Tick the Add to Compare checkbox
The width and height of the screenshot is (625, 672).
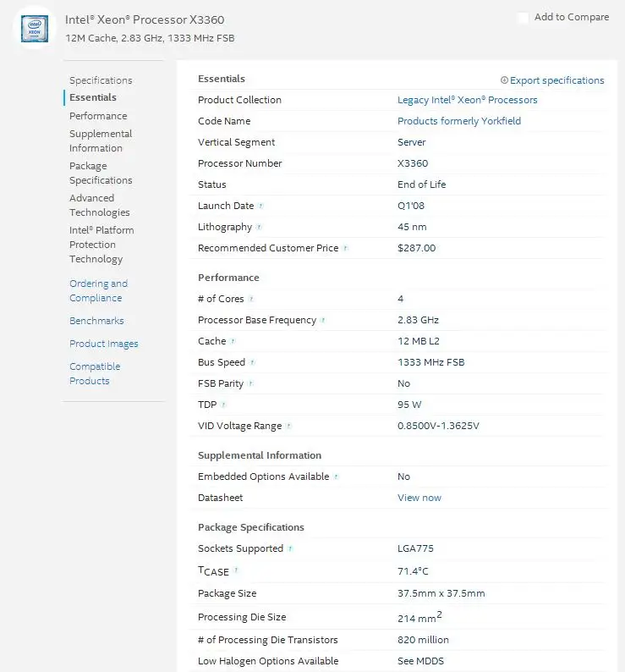(523, 18)
